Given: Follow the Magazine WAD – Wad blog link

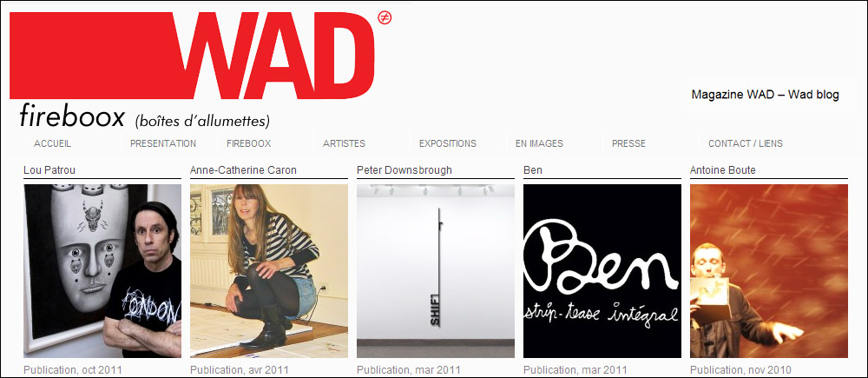Looking at the screenshot, I should 765,95.
